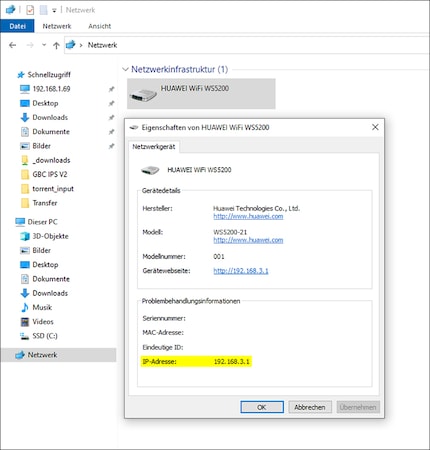Click the Modellnummer value 001

(219, 257)
